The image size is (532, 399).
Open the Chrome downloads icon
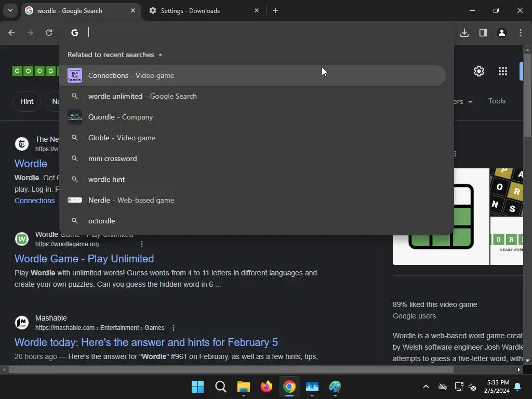coord(464,33)
